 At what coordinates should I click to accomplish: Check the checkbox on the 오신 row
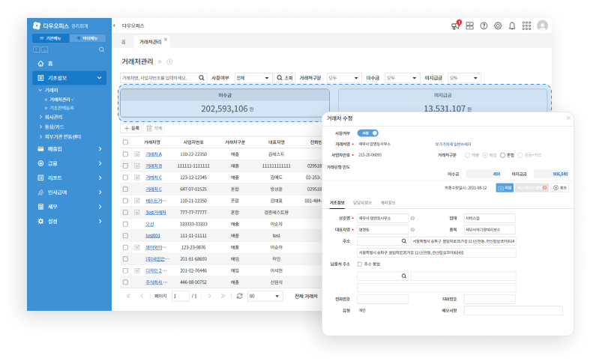coord(125,224)
